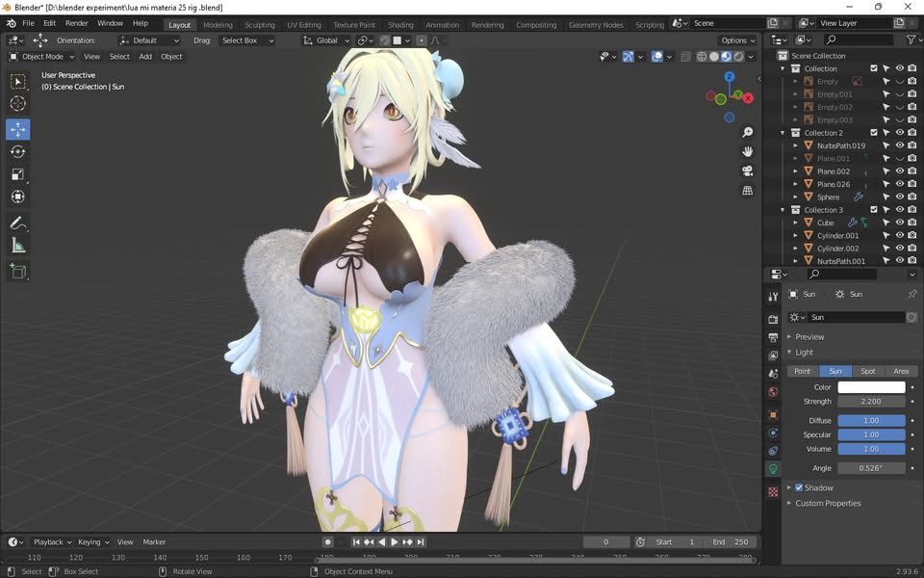Toggle visibility of Cylinder.001 in the outliner
Screen dimensions: 924x578
[x=899, y=236]
